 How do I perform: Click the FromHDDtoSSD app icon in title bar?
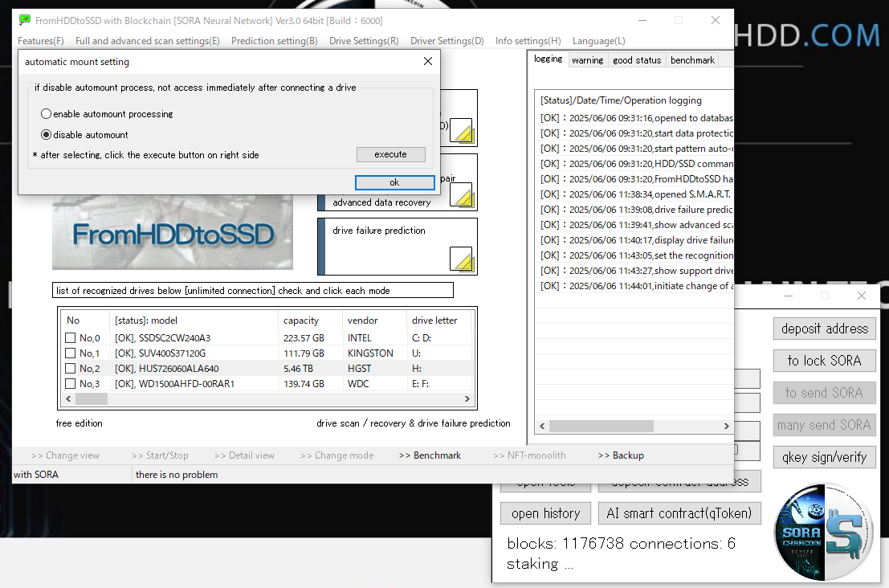[x=24, y=20]
